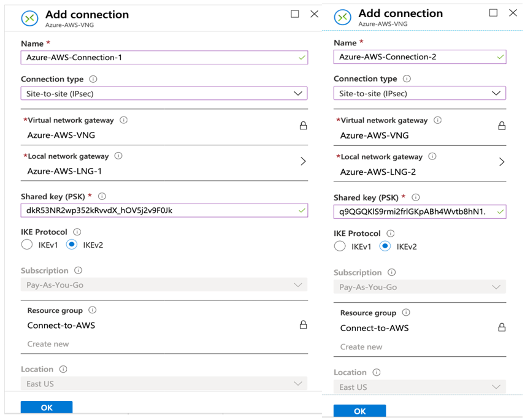Click the right Shared key (PSK) input field
525x420 pixels.
(x=415, y=212)
